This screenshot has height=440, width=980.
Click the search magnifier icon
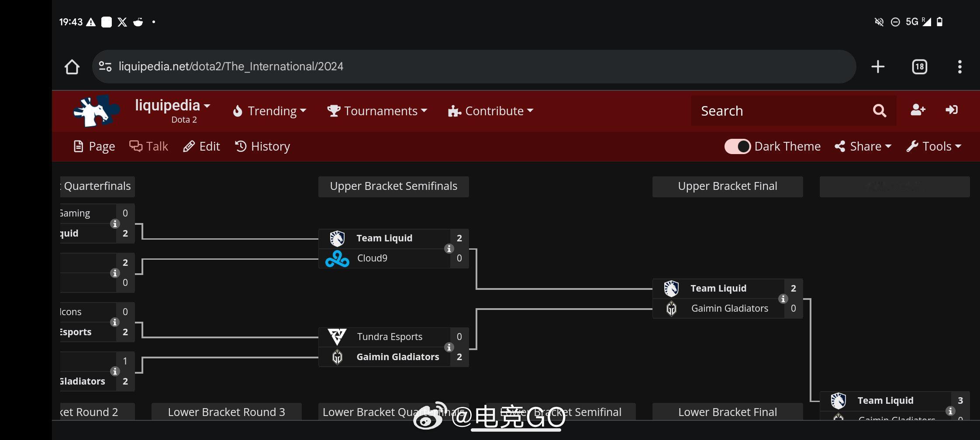pyautogui.click(x=880, y=111)
